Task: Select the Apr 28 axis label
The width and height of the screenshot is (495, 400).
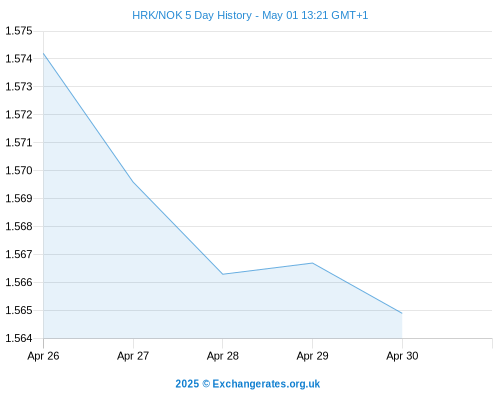Action: tap(223, 356)
